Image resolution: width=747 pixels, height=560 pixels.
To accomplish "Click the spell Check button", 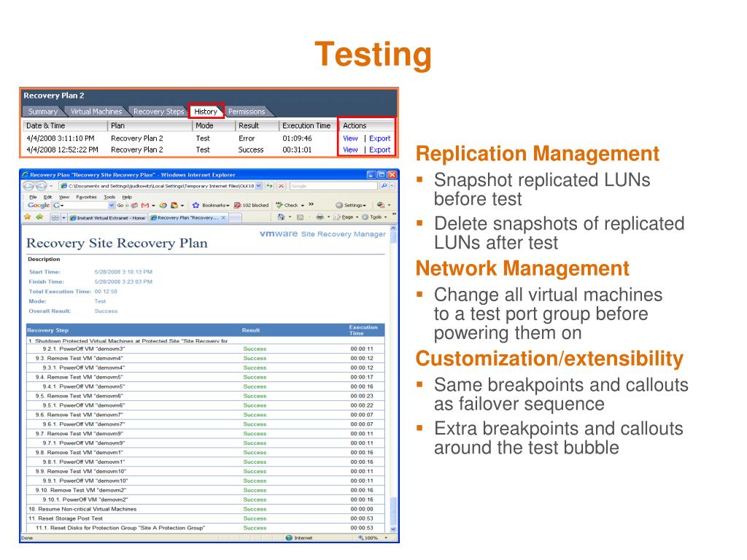I will [287, 205].
